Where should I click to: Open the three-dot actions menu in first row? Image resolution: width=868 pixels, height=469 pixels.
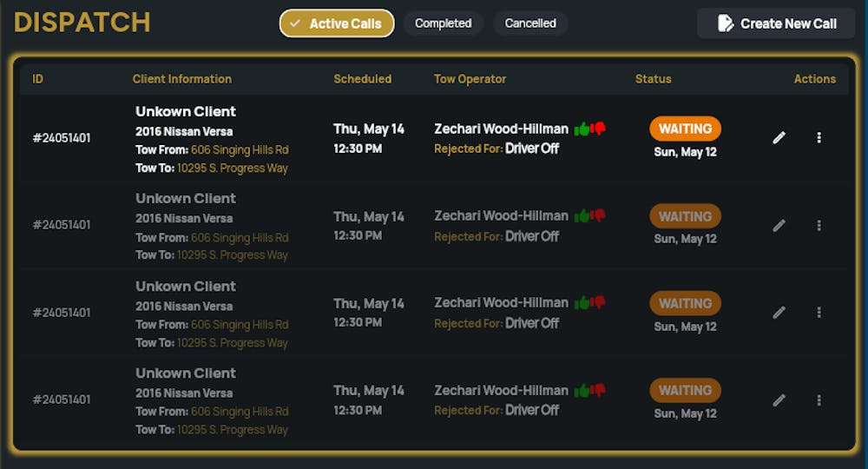pyautogui.click(x=819, y=137)
